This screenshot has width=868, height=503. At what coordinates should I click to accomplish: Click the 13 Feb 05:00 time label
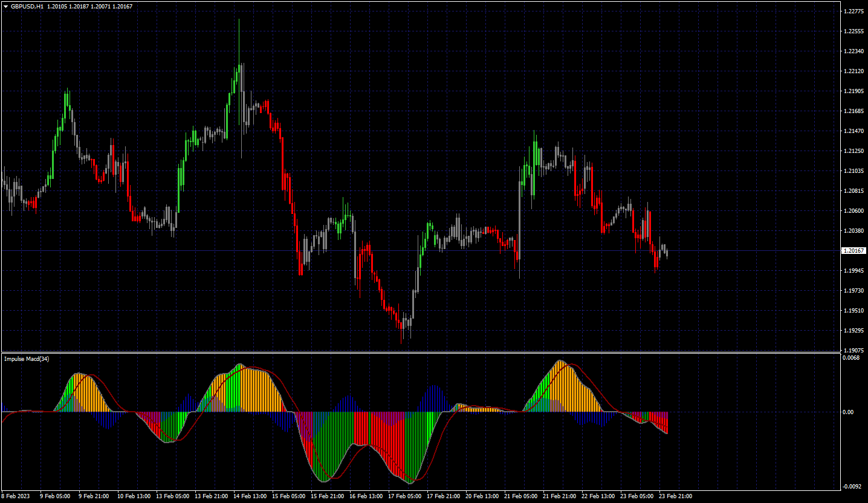coord(173,496)
